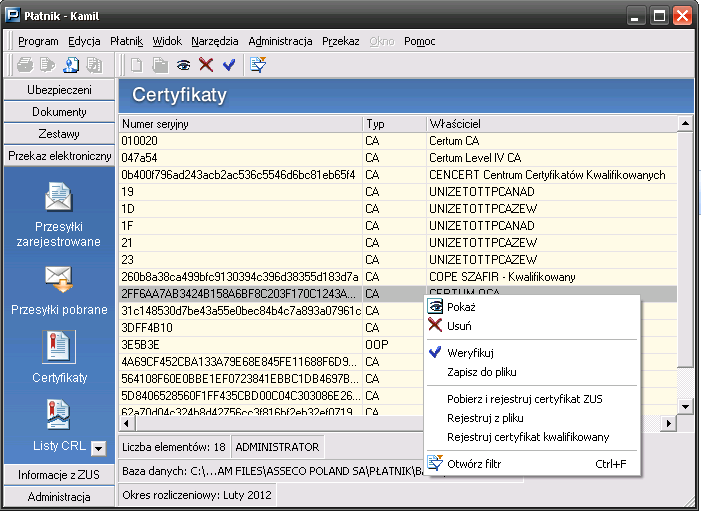Open Listy CRL sidebar icon

(x=59, y=415)
